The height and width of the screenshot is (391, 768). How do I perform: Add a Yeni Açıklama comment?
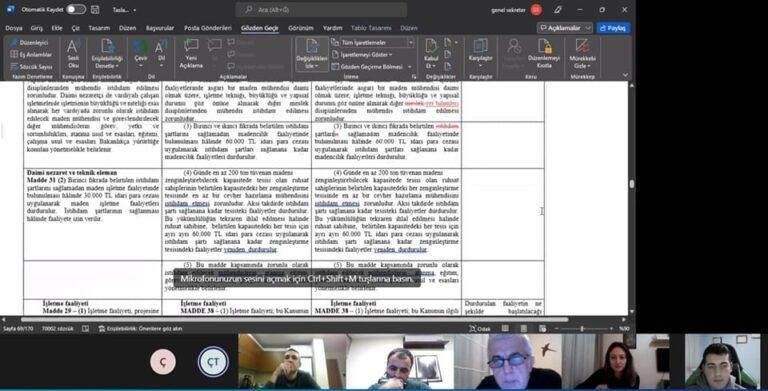[x=191, y=53]
